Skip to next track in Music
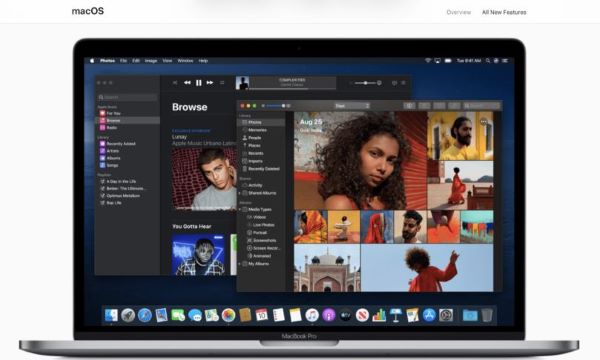The width and height of the screenshot is (600, 360). tap(210, 83)
